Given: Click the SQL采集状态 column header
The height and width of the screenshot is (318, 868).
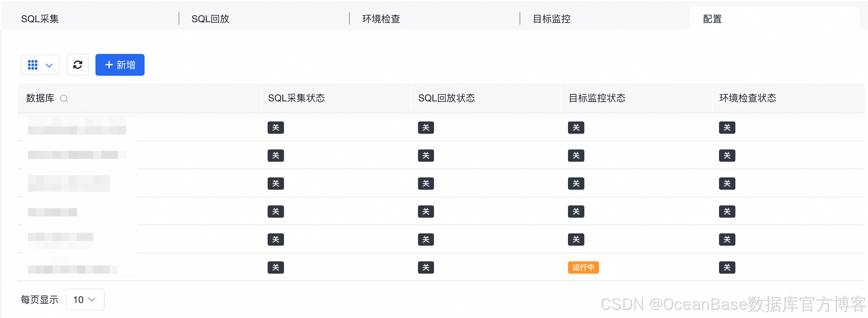Looking at the screenshot, I should click(297, 98).
